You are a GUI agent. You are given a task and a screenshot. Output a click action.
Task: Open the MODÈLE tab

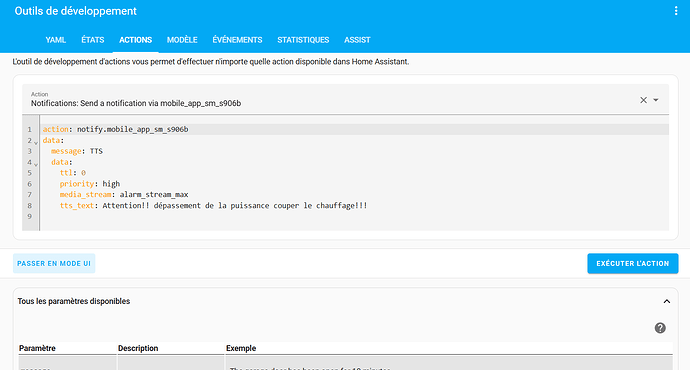pyautogui.click(x=182, y=40)
